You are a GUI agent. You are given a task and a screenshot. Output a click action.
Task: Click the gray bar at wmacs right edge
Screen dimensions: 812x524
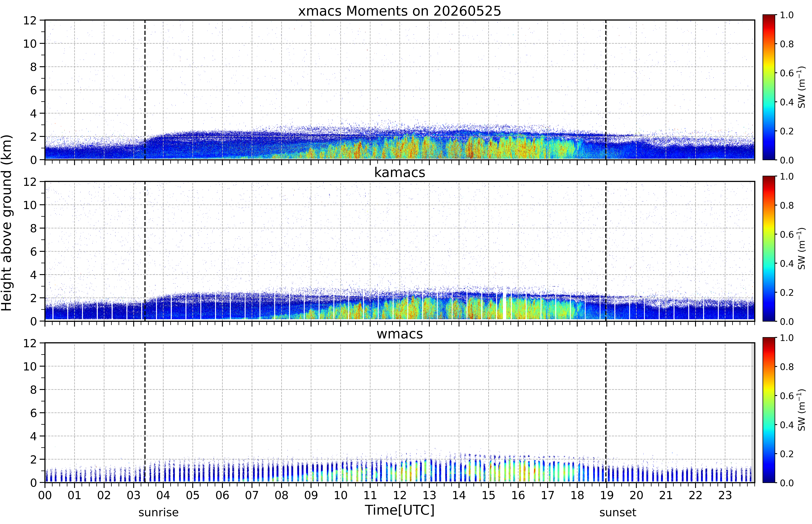click(753, 413)
